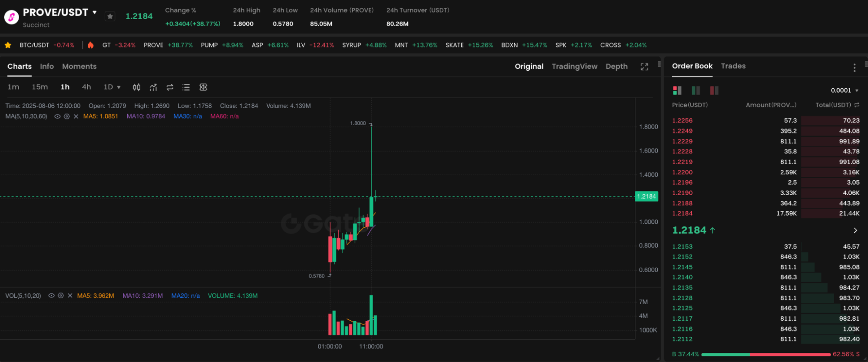
Task: Swap Total(USDT) column display
Action: click(857, 105)
